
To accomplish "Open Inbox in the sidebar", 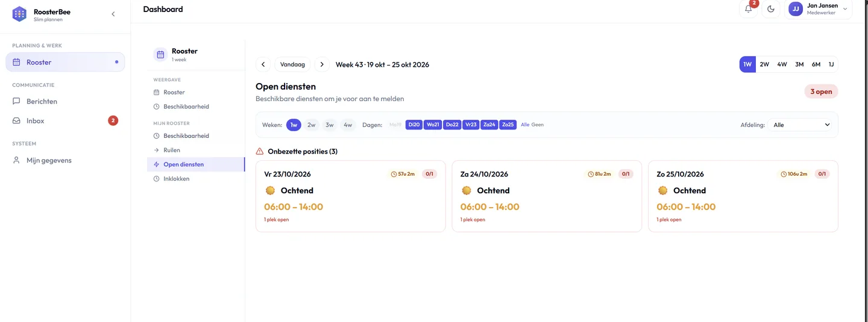I will tap(65, 120).
